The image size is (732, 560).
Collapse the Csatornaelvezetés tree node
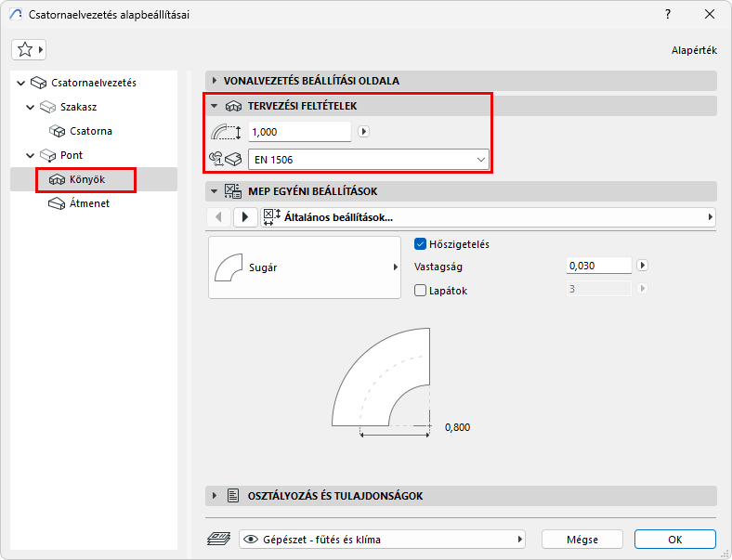(21, 83)
